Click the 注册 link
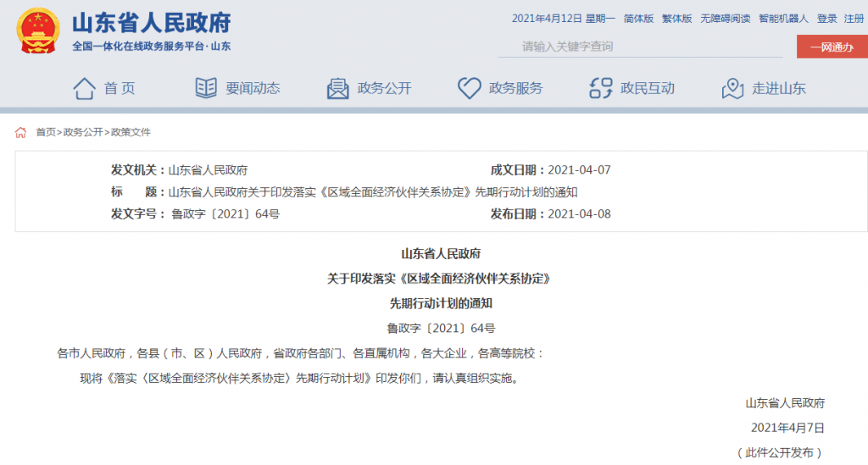 click(854, 19)
